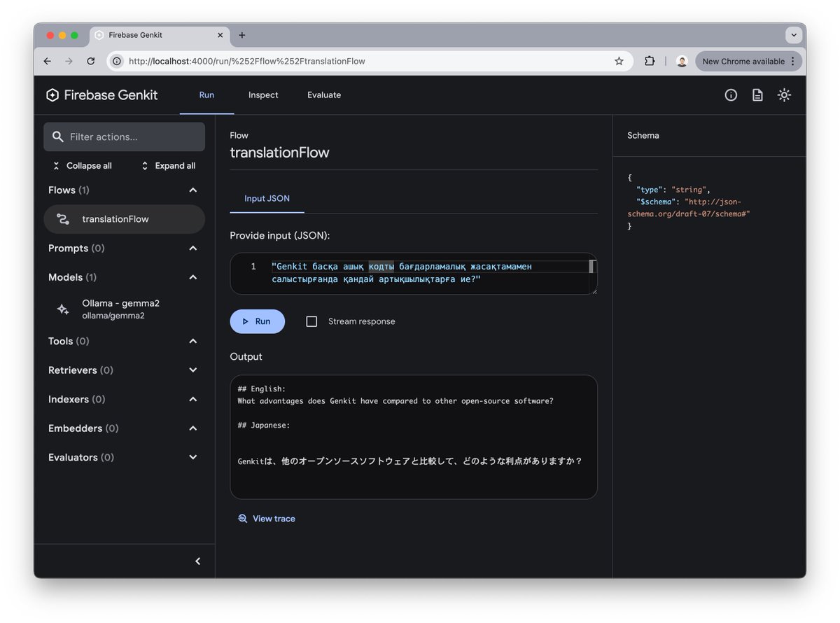Viewport: 840px width, 623px height.
Task: Expand the Evaluators section
Action: tap(193, 457)
